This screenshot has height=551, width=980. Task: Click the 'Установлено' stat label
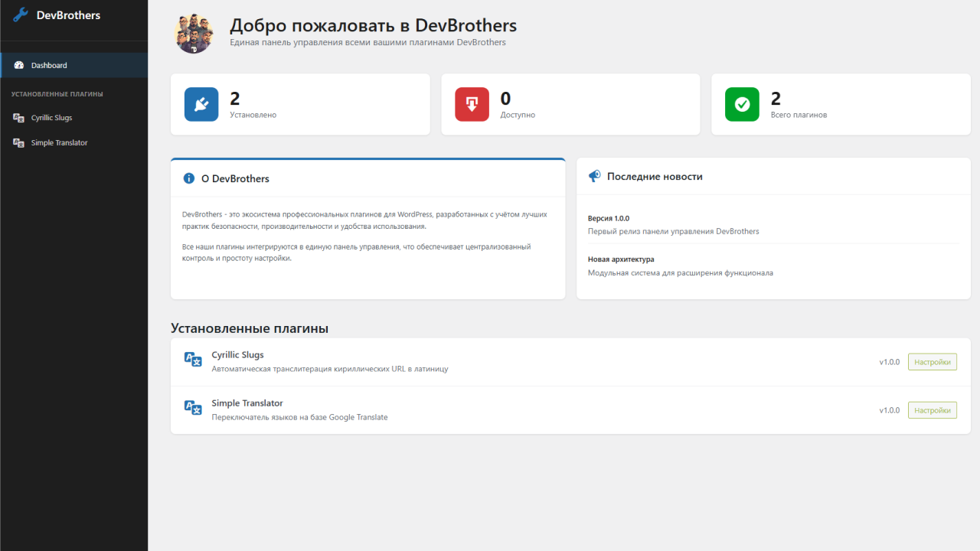pos(253,115)
